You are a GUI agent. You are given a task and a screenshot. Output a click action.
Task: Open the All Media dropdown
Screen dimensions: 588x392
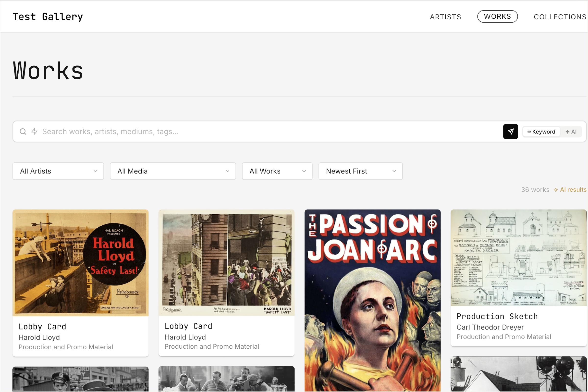click(x=173, y=171)
